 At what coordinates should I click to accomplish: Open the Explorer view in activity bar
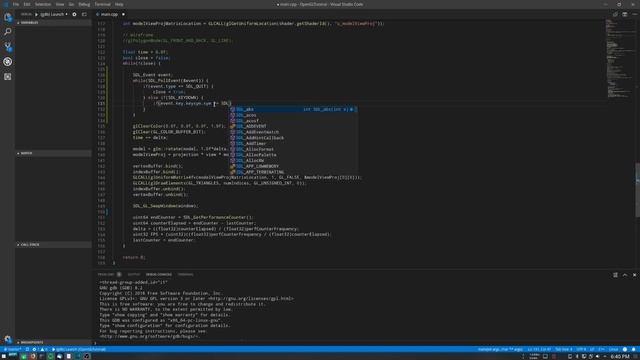tap(7, 17)
